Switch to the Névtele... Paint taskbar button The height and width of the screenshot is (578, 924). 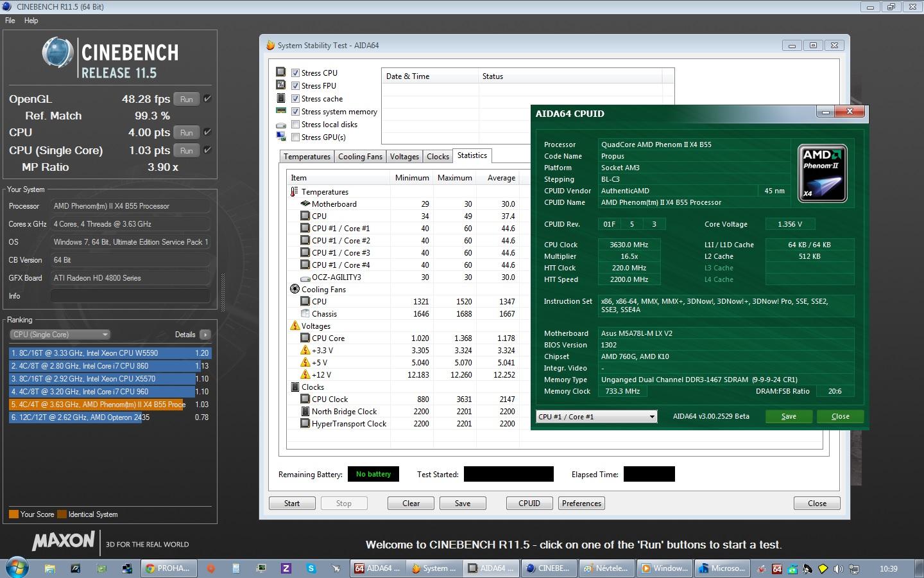pos(606,568)
